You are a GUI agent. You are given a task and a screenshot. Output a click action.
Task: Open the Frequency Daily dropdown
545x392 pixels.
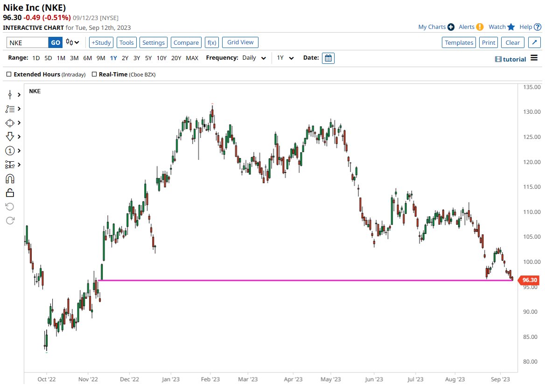coord(254,58)
